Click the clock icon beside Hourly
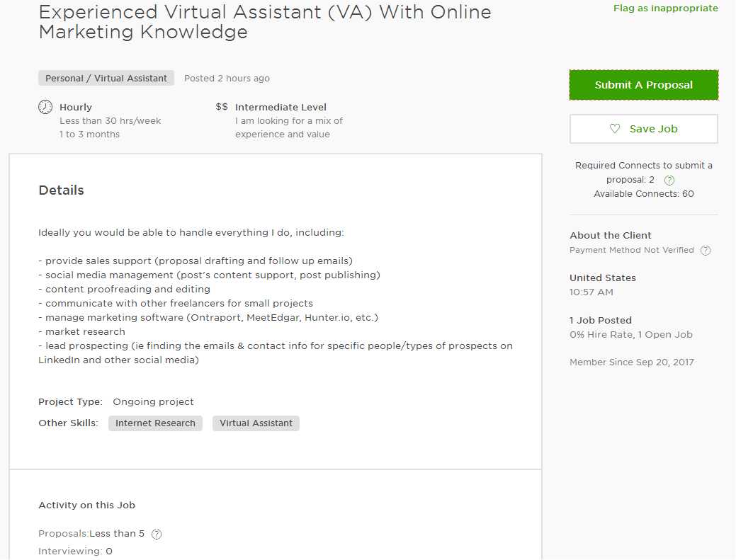 (x=45, y=107)
